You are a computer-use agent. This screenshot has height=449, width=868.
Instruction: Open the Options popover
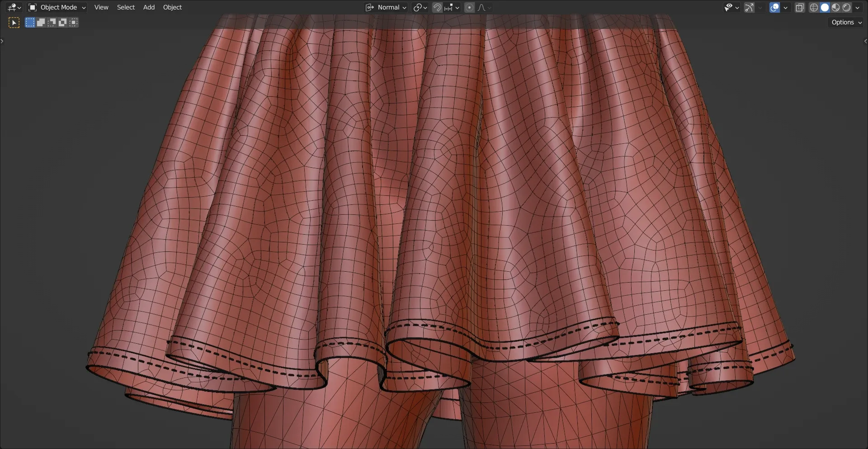846,22
